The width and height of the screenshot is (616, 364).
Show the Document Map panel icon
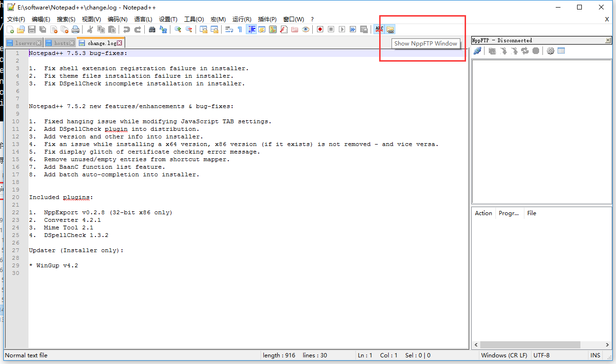click(x=273, y=29)
